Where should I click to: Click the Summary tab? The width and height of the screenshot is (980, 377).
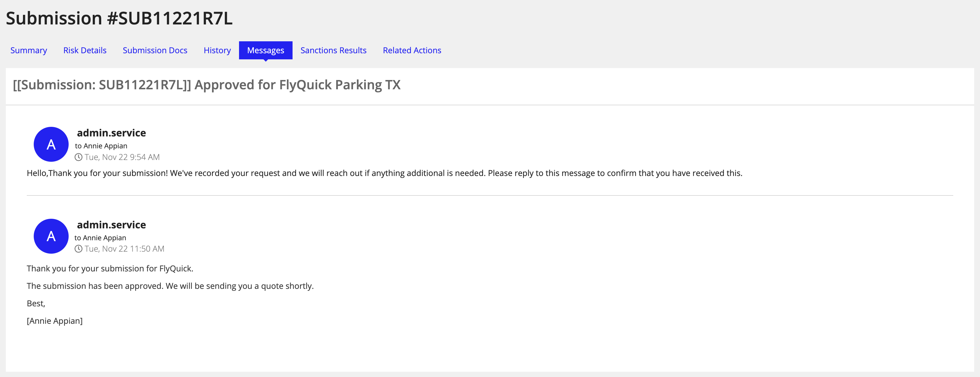pyautogui.click(x=29, y=50)
